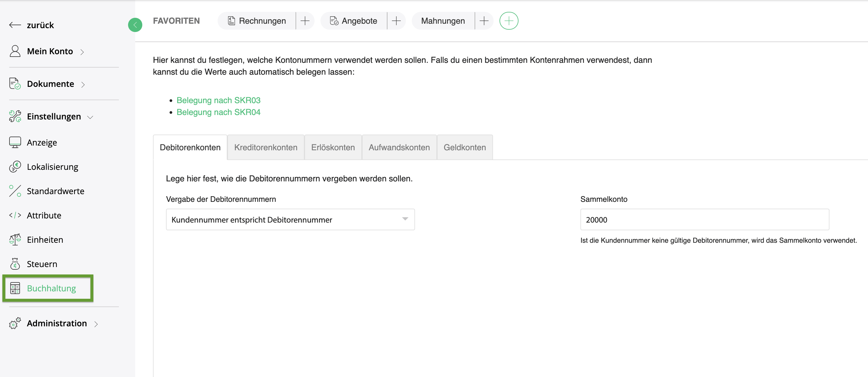Open Belegung nach SKR04 link
Viewport: 868px width, 377px height.
point(218,112)
